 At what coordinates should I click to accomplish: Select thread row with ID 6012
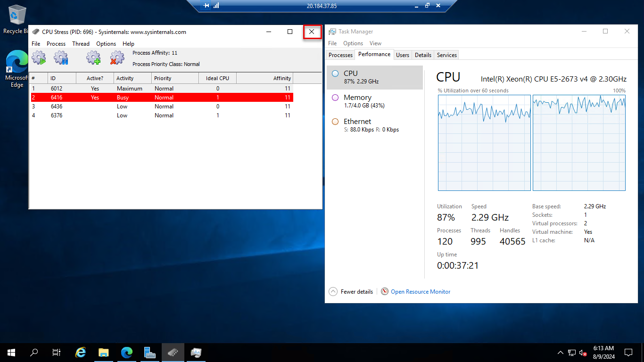(161, 89)
